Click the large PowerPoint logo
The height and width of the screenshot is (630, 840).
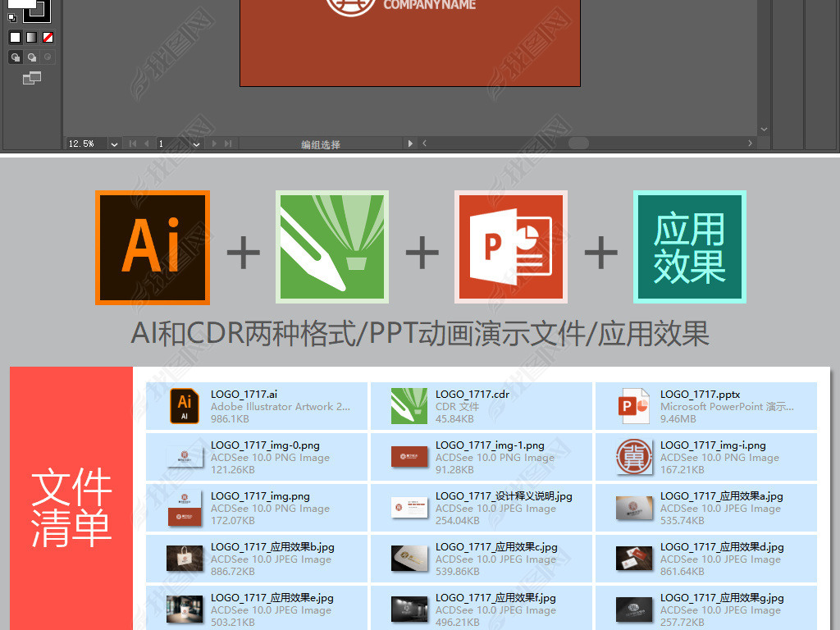coord(511,247)
